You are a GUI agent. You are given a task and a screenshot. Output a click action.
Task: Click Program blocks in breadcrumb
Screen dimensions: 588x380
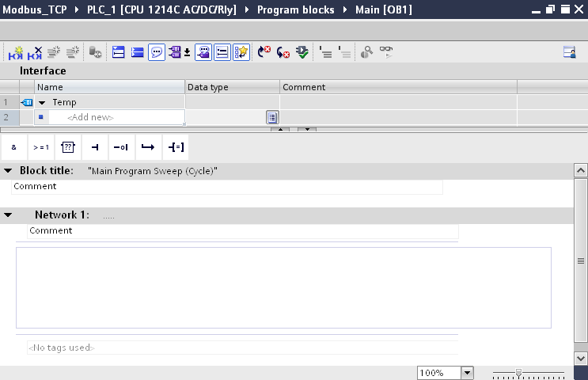point(295,9)
